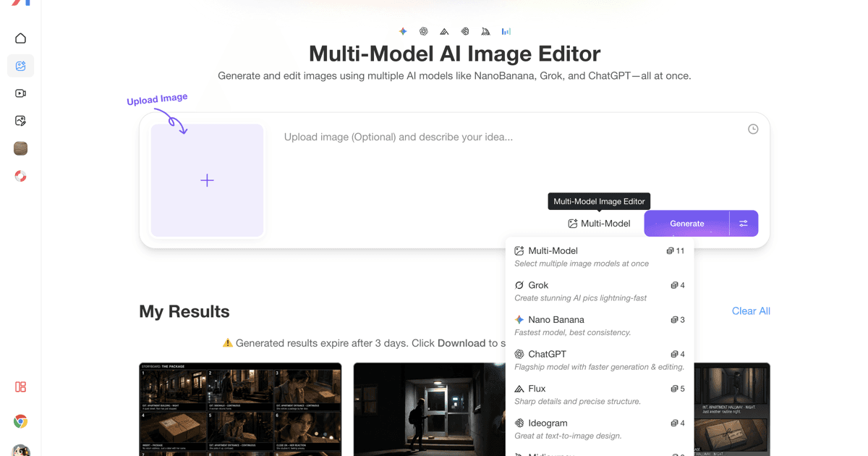Click the Flux triangle icon above the title
868x456 pixels.
[444, 31]
